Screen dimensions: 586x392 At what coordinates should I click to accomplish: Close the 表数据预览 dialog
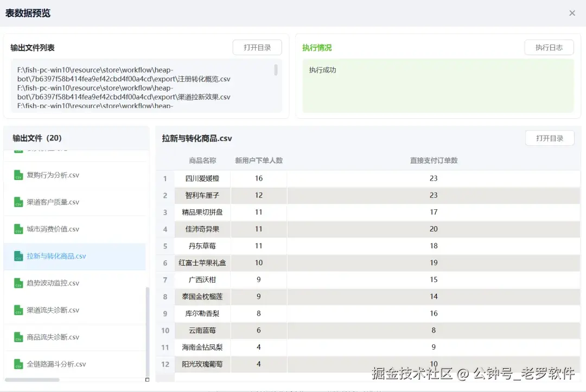[572, 13]
